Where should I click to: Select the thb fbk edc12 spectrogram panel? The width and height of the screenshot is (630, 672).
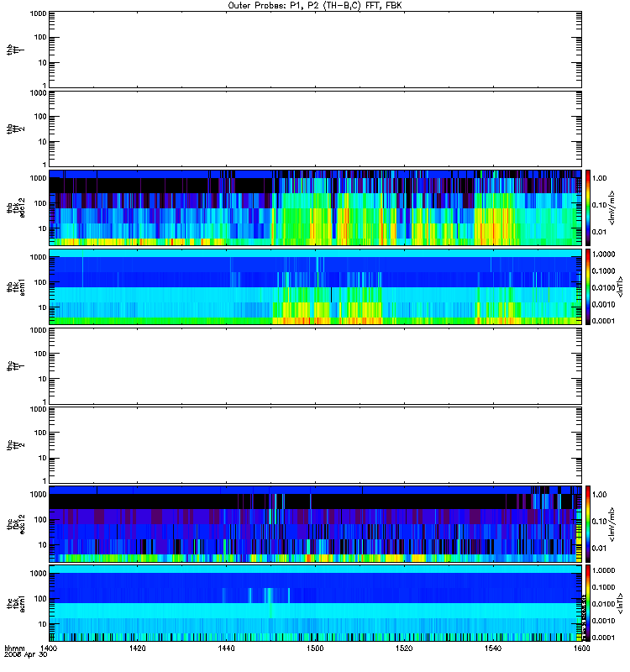point(315,207)
